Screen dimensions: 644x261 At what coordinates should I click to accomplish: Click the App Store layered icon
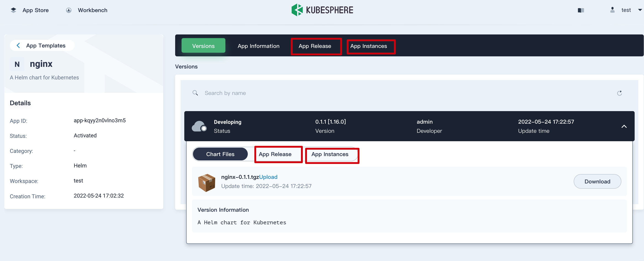coord(13,10)
